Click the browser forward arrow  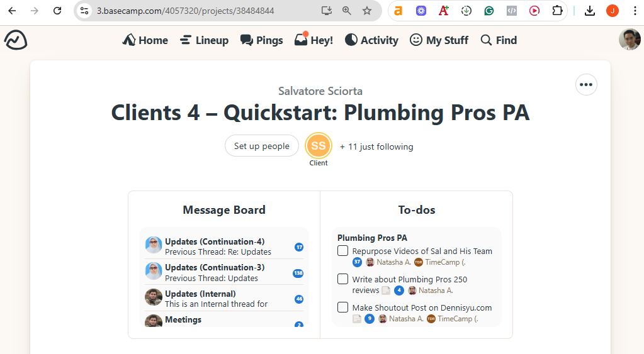click(x=35, y=11)
